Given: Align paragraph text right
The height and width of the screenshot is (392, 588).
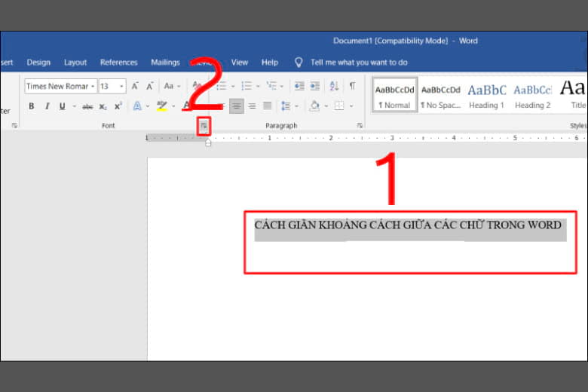Looking at the screenshot, I should point(252,106).
